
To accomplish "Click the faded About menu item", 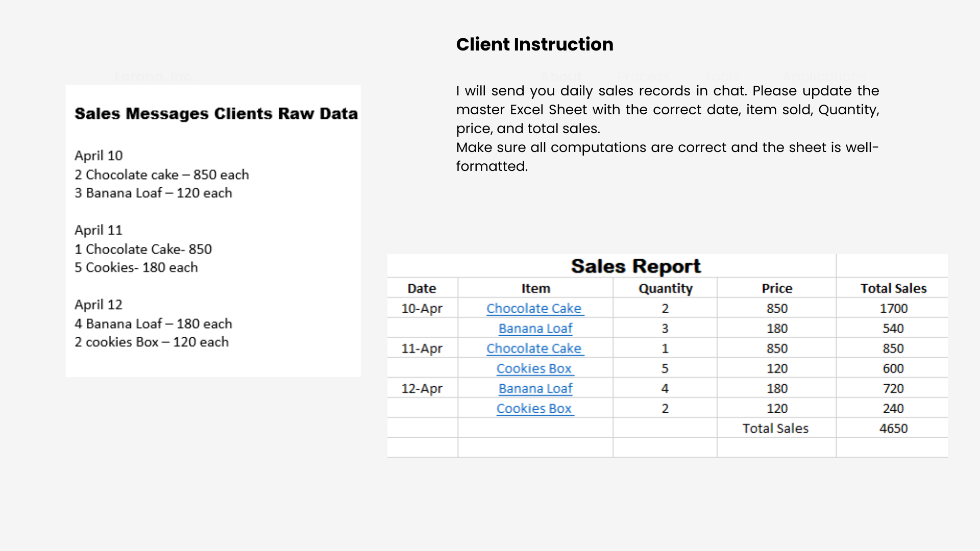I will click(561, 77).
